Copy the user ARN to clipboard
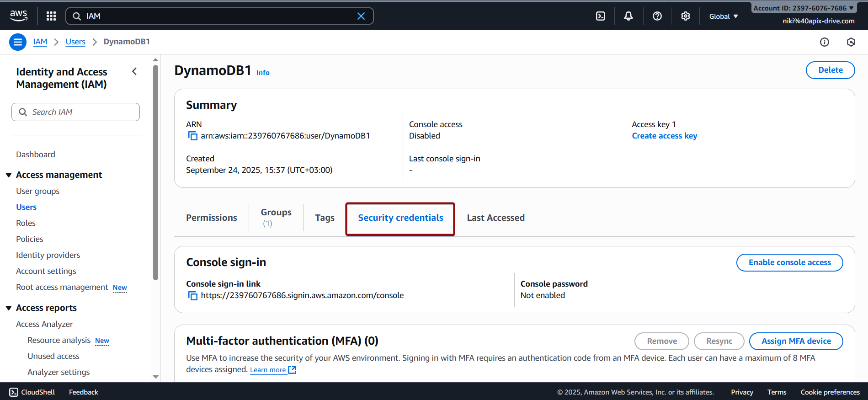This screenshot has width=868, height=400. click(192, 136)
